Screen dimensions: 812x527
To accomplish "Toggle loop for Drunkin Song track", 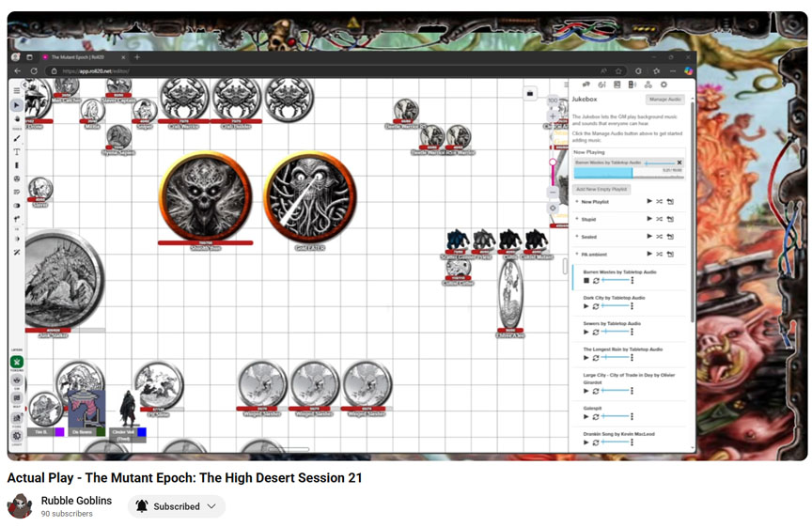I will pyautogui.click(x=596, y=442).
